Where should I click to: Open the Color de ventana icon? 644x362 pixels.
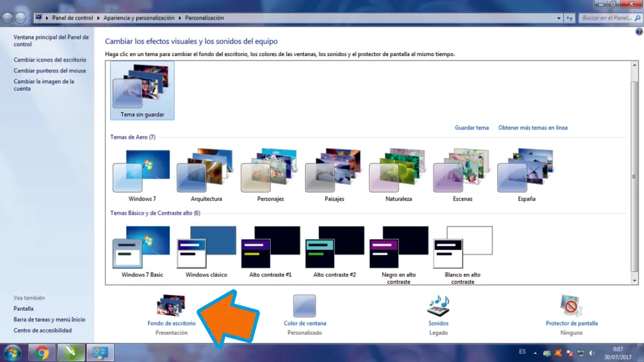coord(304,306)
